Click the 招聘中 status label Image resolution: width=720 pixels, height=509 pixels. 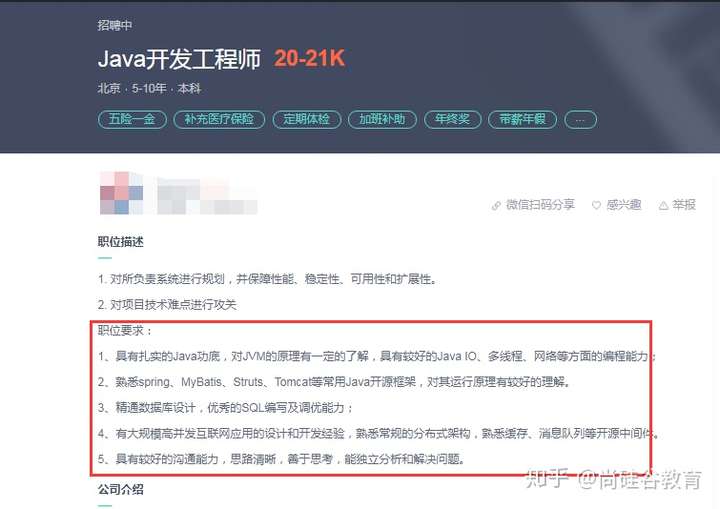pyautogui.click(x=114, y=25)
